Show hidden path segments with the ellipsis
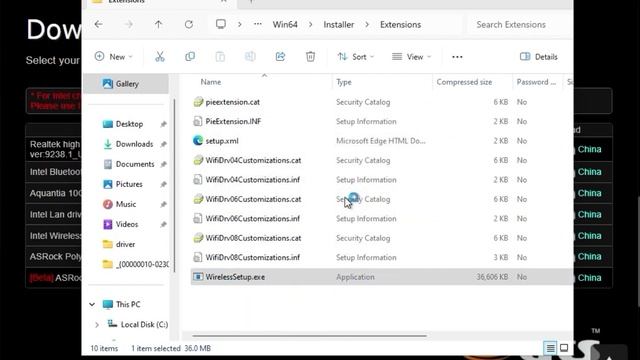 (258, 24)
